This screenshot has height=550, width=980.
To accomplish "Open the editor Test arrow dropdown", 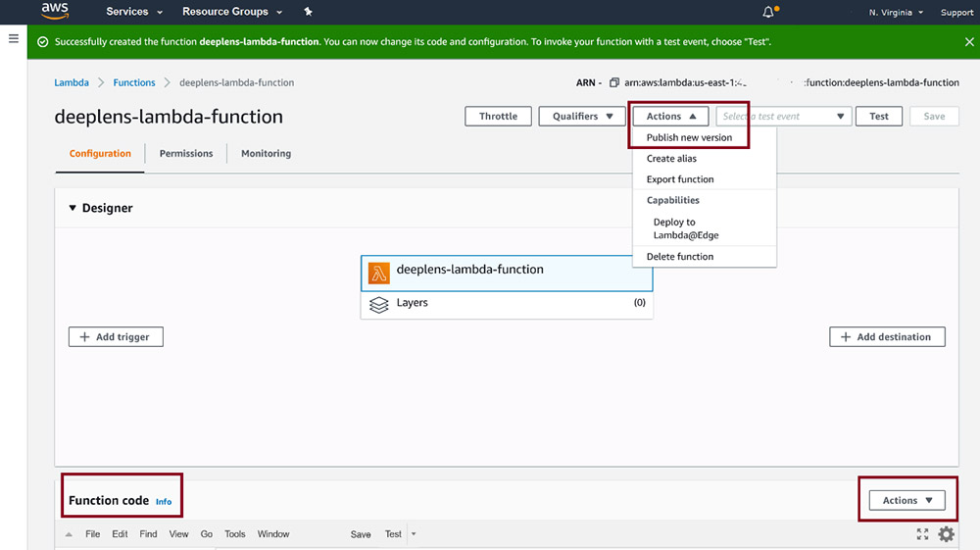I will 414,534.
